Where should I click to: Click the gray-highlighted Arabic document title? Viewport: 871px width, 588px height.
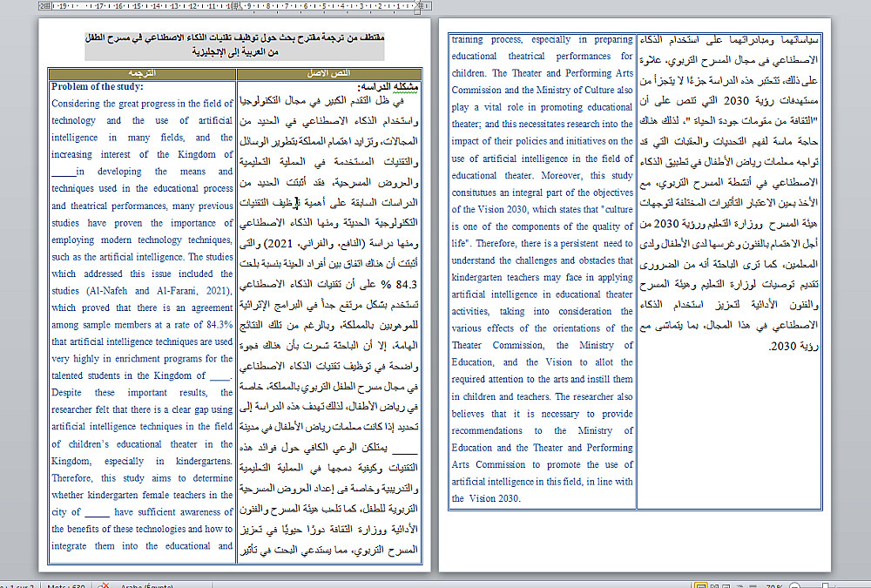click(234, 45)
